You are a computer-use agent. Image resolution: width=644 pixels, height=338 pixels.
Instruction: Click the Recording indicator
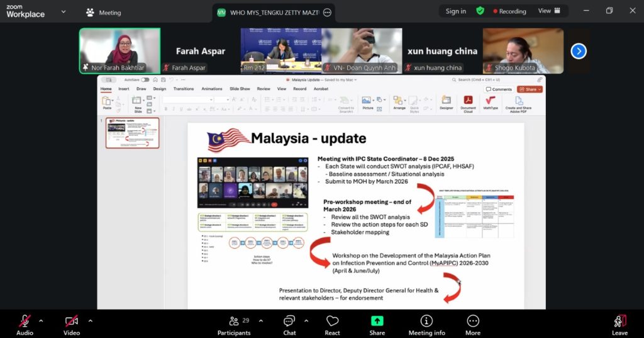pos(509,11)
